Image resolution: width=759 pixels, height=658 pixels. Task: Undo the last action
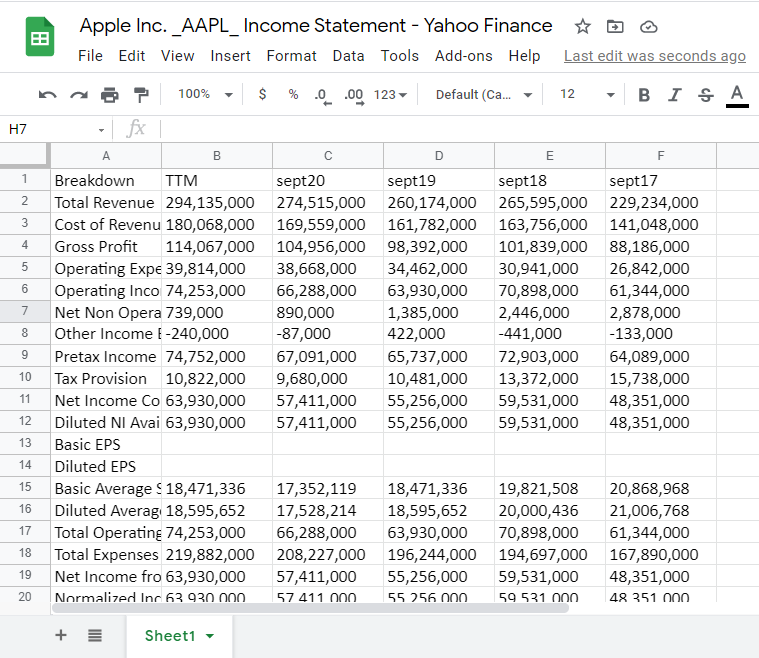tap(47, 94)
